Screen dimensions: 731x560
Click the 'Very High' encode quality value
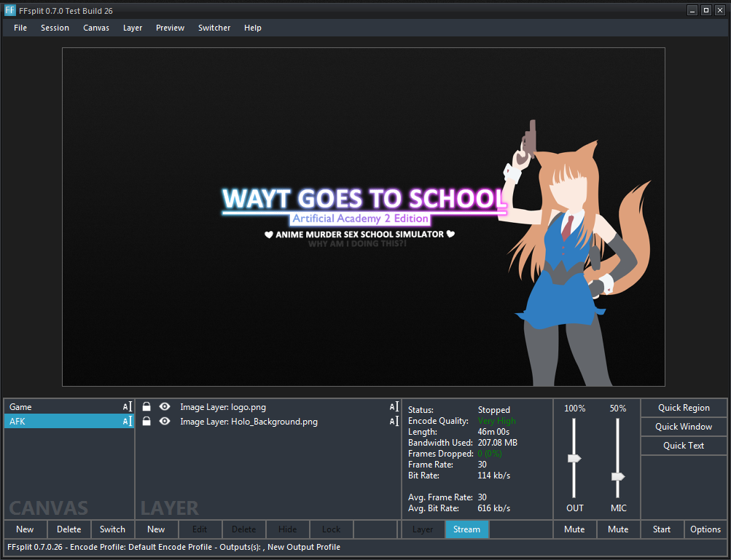(496, 421)
